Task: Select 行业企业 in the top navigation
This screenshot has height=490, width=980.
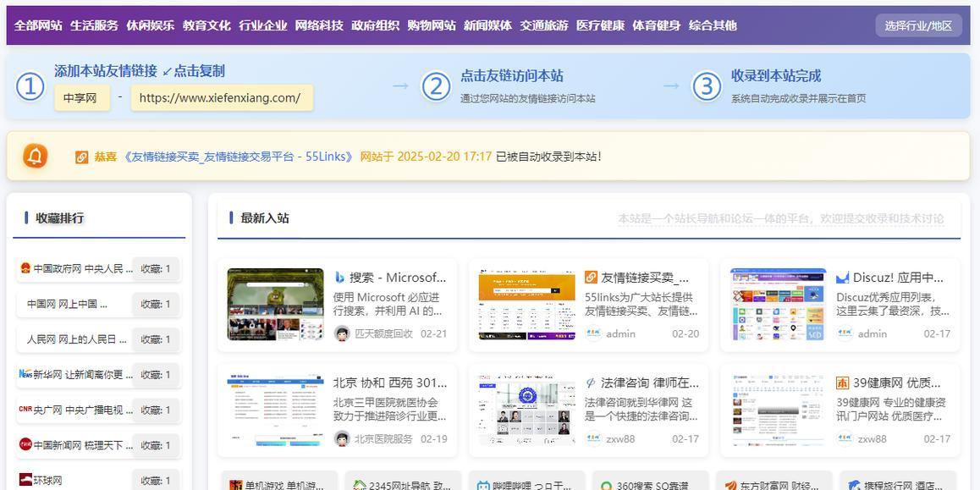Action: [263, 25]
